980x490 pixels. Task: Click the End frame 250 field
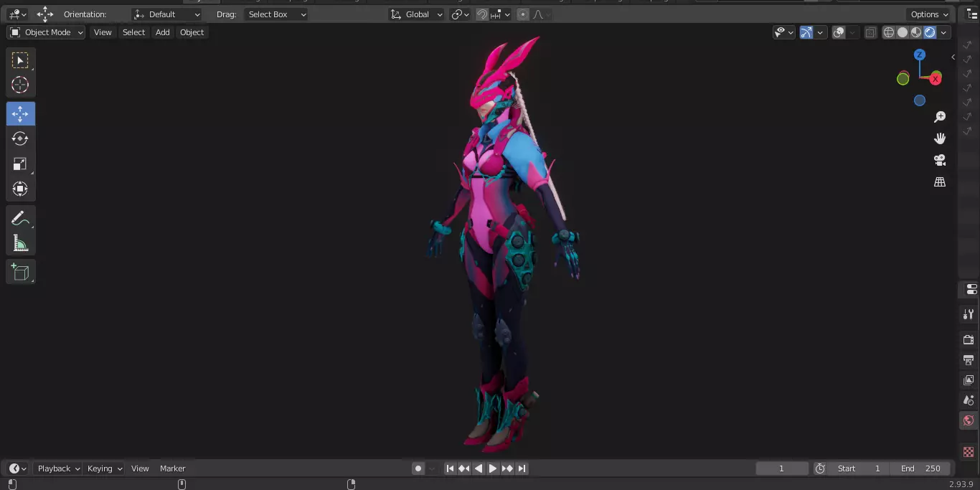[921, 468]
